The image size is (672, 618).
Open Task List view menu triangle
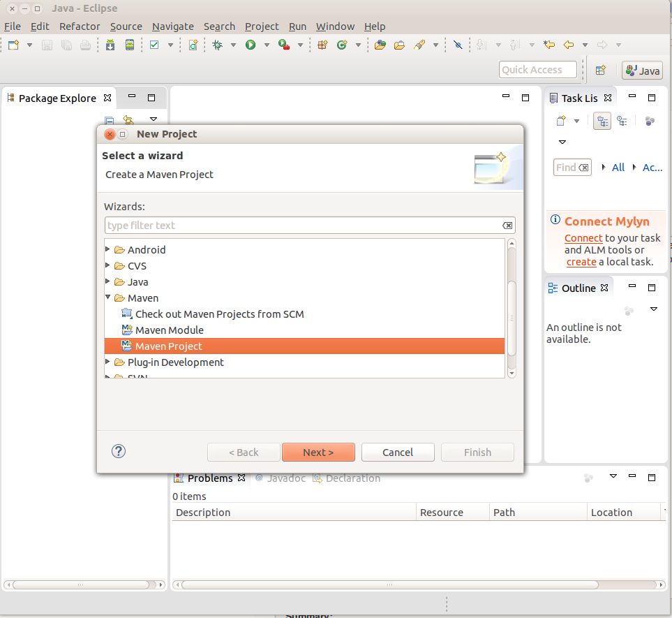(x=562, y=142)
